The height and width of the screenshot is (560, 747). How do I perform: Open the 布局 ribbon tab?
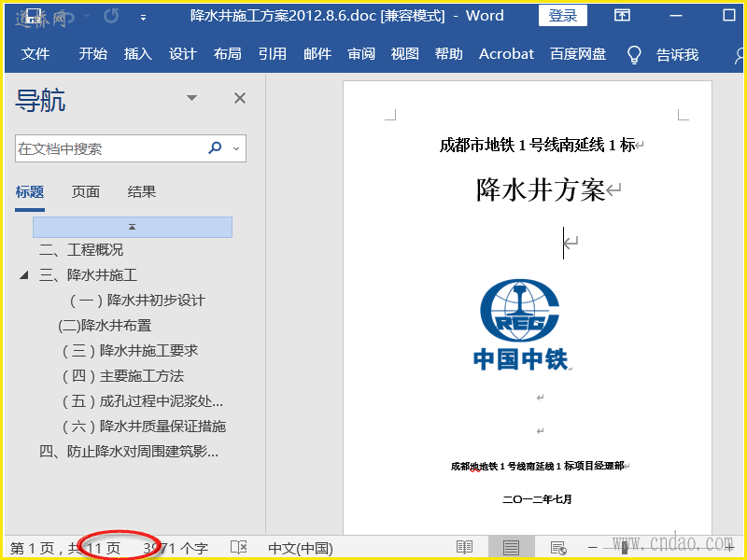(227, 54)
